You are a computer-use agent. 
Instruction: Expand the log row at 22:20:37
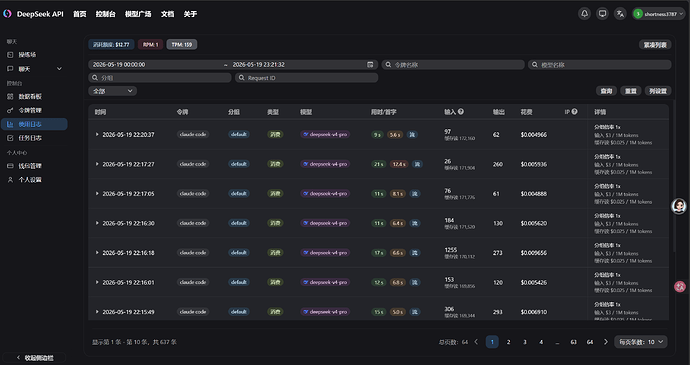point(97,135)
